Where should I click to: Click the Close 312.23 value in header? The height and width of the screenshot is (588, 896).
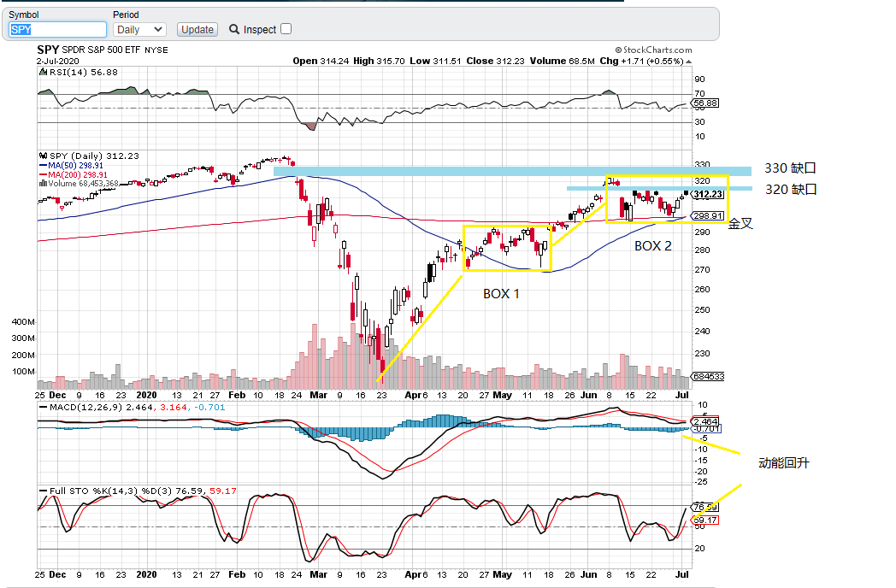point(495,62)
